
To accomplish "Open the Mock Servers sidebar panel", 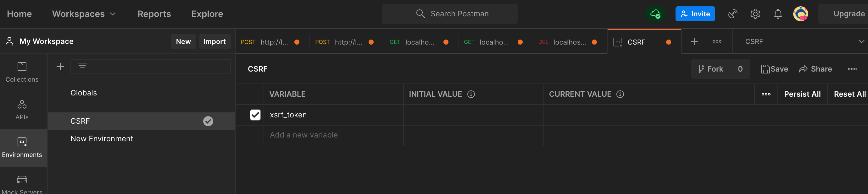I will 22,184.
